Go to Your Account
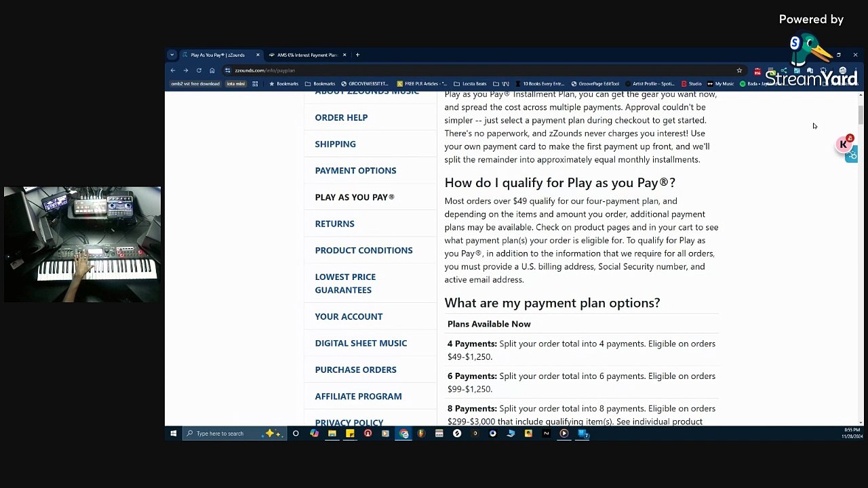868x488 pixels. point(349,317)
